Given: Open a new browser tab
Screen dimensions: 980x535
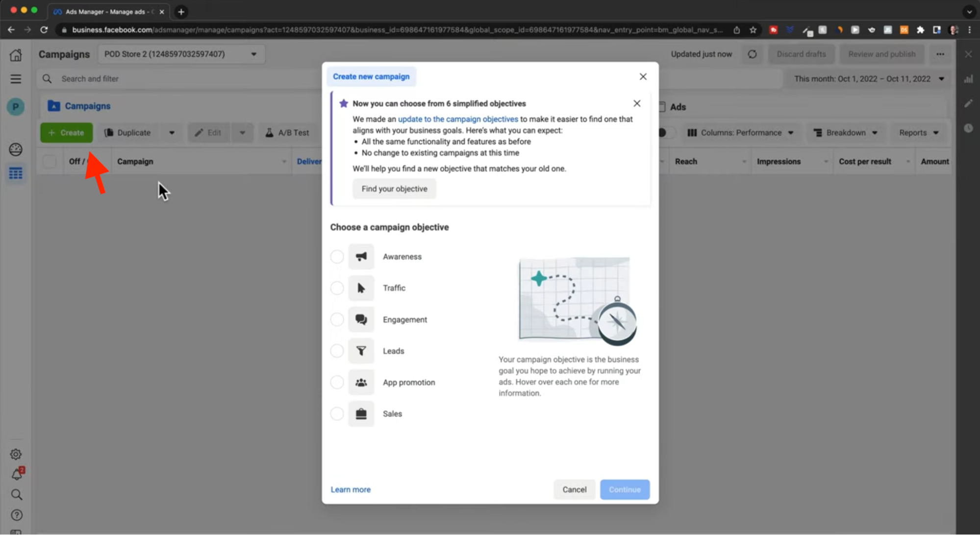Looking at the screenshot, I should click(x=181, y=12).
